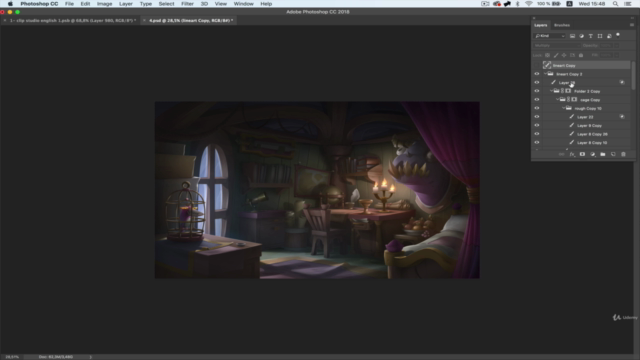Hide Layer 22 with its eye icon
This screenshot has height=360, width=640.
[537, 117]
